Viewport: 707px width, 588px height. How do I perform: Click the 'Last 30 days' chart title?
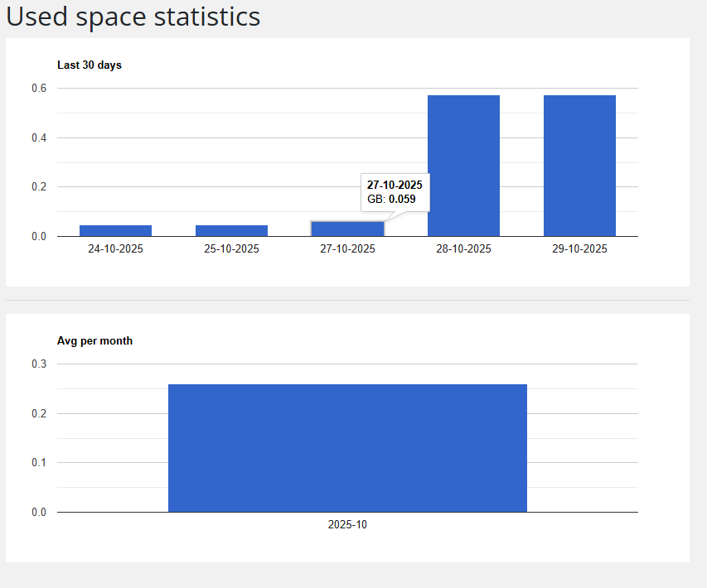[x=90, y=65]
